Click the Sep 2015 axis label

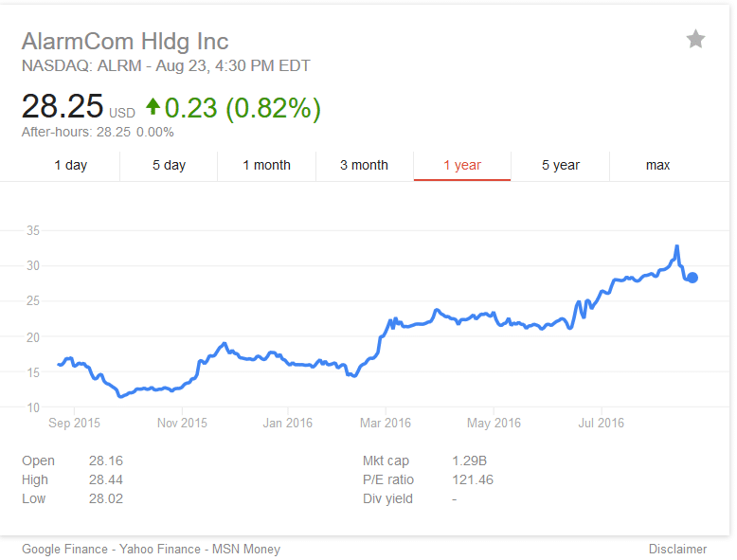pos(74,424)
